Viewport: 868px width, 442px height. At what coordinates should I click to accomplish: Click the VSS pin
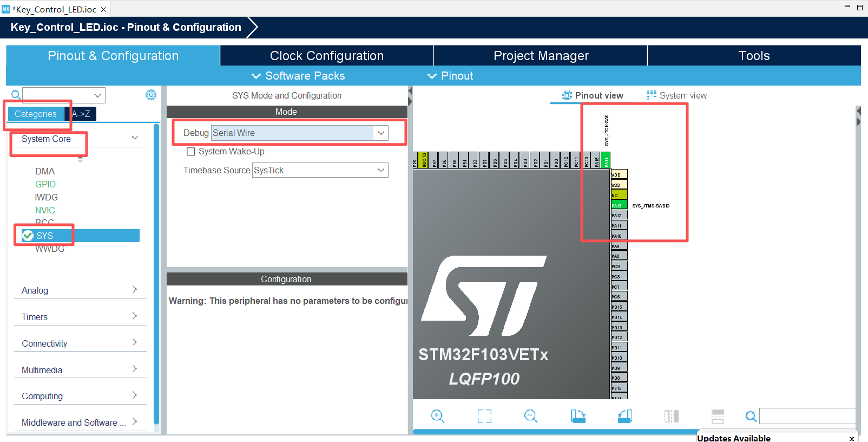tap(619, 185)
